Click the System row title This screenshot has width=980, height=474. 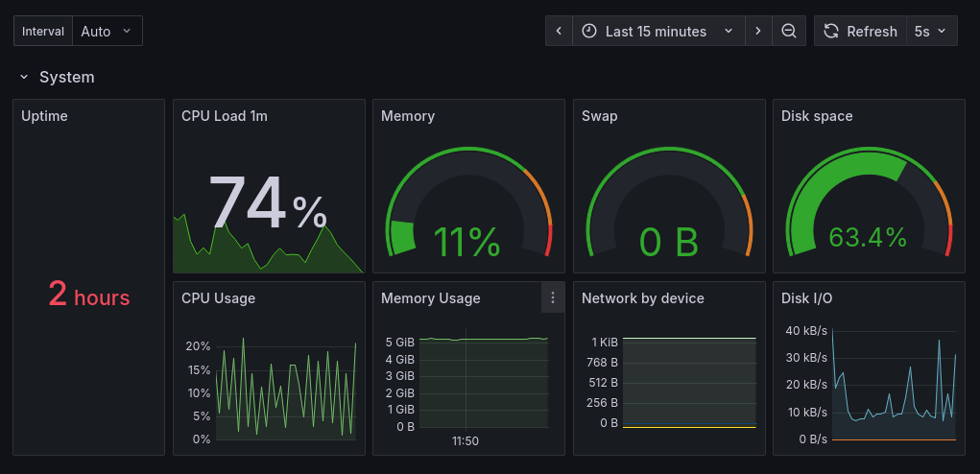[x=67, y=77]
